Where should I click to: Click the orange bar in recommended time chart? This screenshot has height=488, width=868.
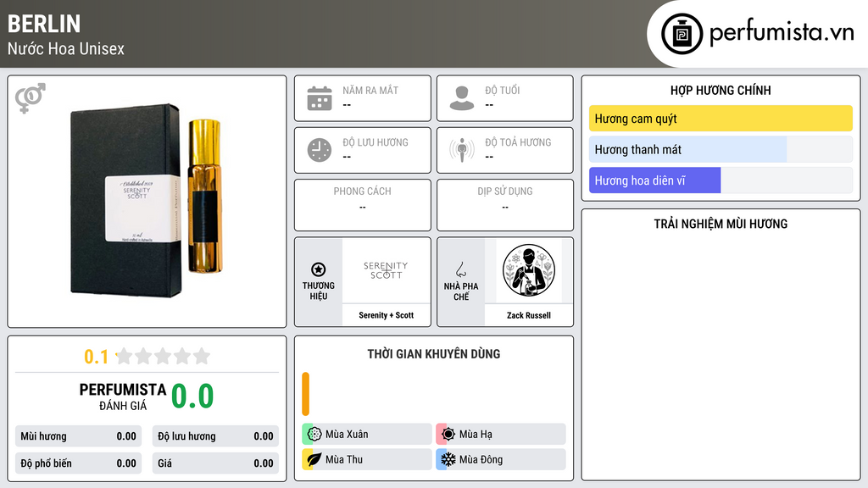[305, 394]
